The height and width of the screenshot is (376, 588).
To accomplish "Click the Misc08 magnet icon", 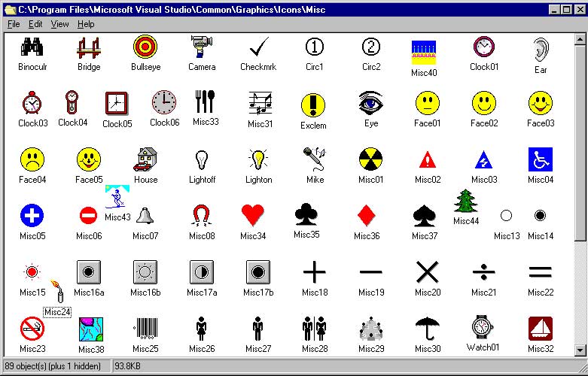I will (202, 216).
